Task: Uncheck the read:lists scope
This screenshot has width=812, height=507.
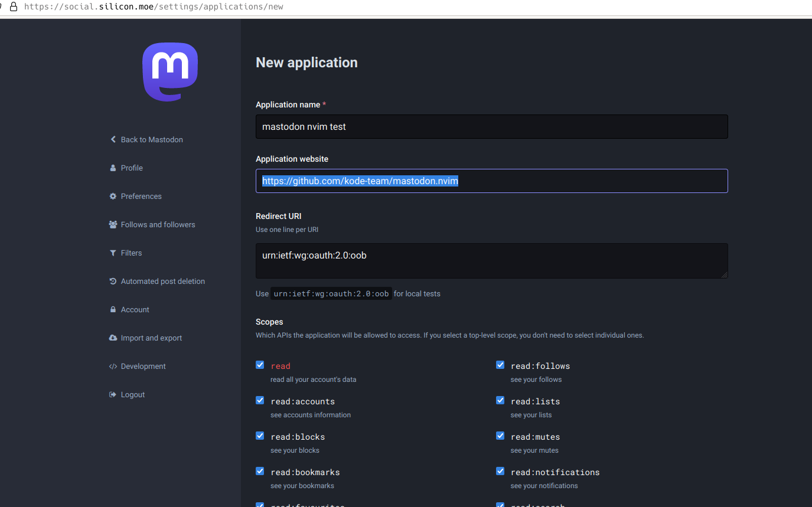Action: coord(500,400)
